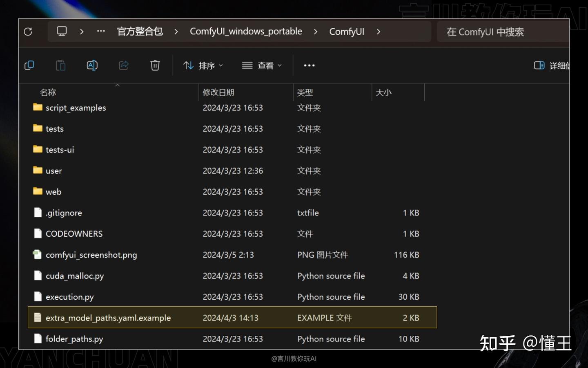This screenshot has height=368, width=588.
Task: Click the 2024/4/3 14:13 date cell
Action: (230, 318)
